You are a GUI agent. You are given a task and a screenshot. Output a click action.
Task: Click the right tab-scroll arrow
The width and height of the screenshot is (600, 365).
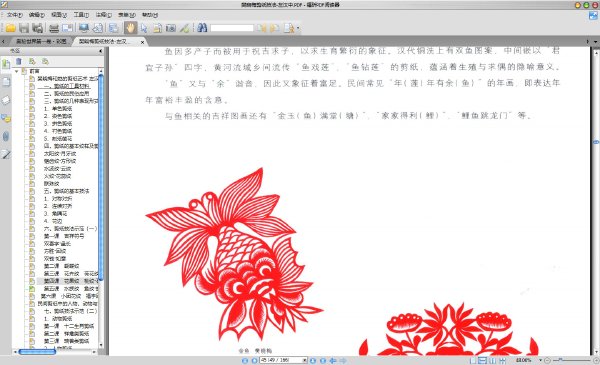(x=588, y=41)
